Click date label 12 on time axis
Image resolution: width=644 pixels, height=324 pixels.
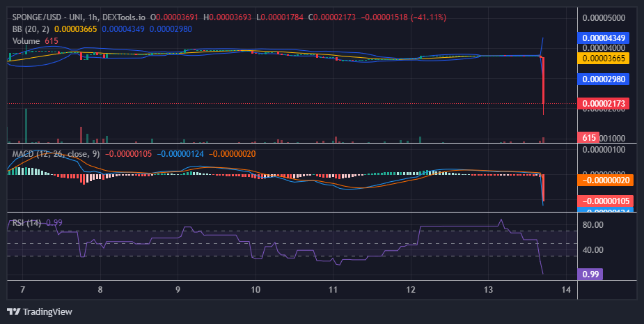[411, 290]
